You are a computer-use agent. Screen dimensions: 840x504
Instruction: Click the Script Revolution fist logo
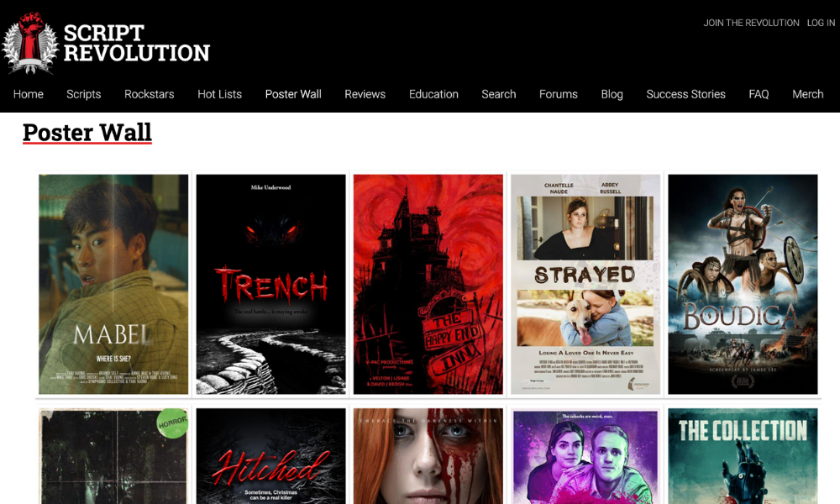pos(30,43)
